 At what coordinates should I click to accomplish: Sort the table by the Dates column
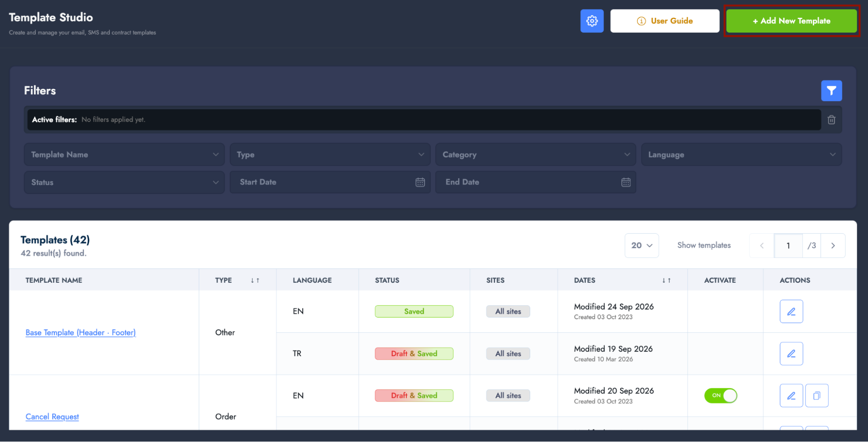pyautogui.click(x=667, y=281)
